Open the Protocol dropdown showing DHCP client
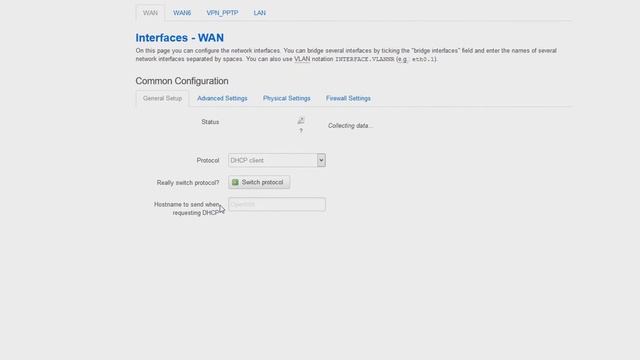This screenshot has height=360, width=640. coord(277,160)
